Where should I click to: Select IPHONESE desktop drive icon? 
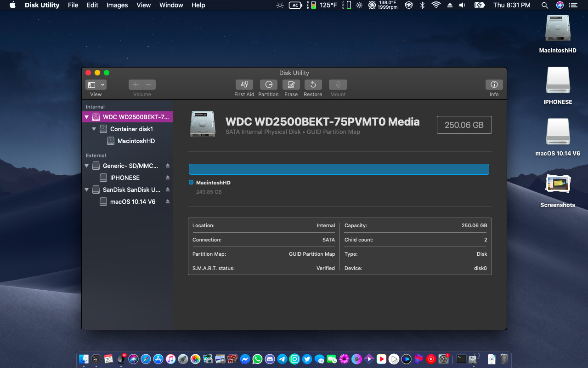click(558, 80)
